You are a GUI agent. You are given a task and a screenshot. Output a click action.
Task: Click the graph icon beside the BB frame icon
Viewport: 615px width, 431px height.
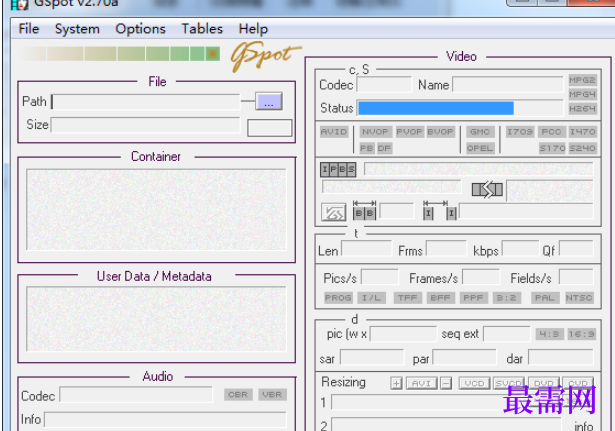[333, 212]
